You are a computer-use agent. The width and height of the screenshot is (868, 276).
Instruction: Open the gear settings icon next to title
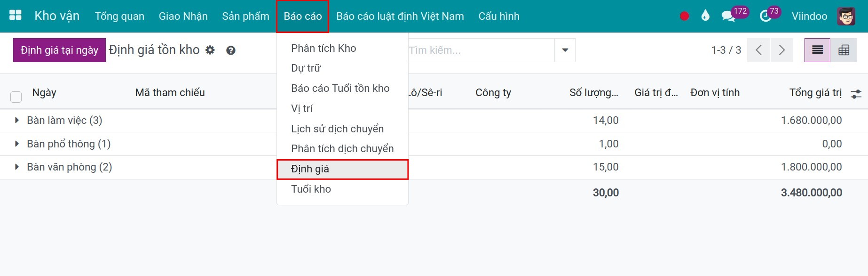[210, 49]
